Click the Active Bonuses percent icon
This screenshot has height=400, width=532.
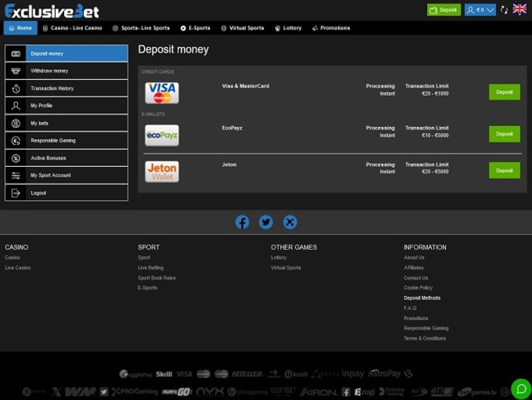16,158
